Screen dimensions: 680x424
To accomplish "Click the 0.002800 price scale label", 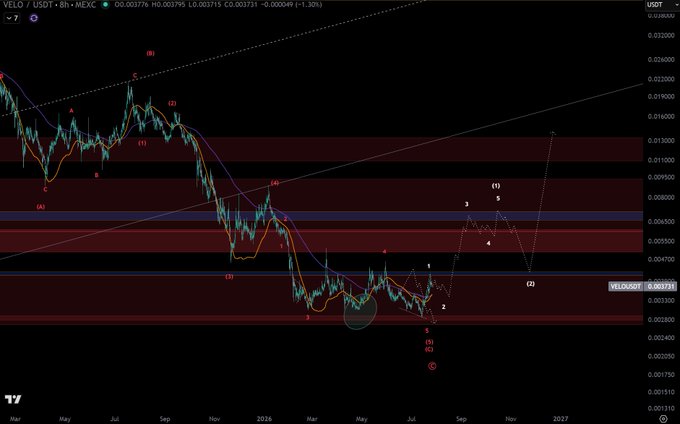I will click(661, 320).
